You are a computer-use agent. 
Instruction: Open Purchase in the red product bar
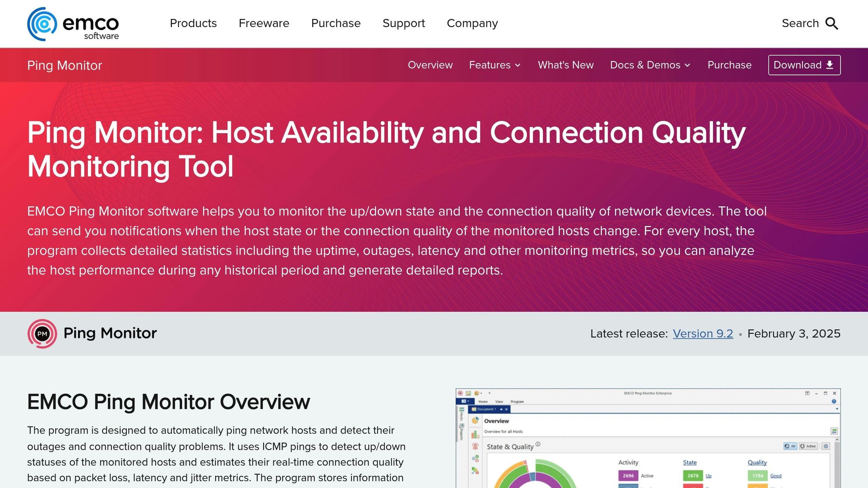point(729,65)
